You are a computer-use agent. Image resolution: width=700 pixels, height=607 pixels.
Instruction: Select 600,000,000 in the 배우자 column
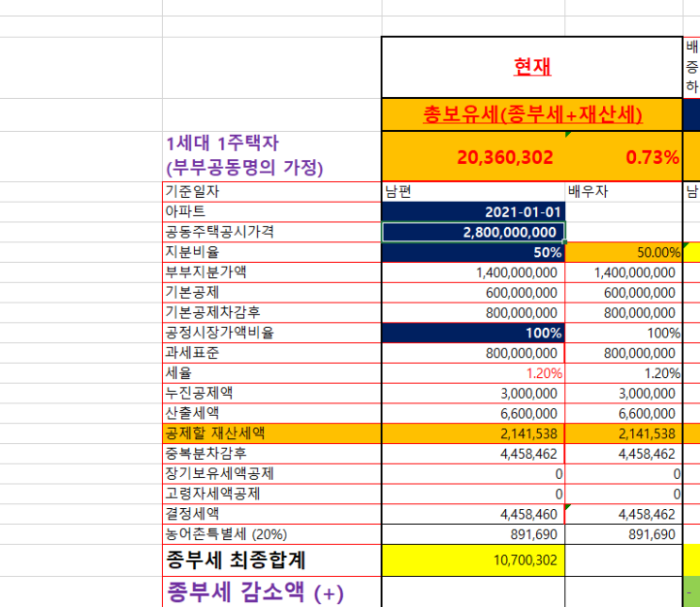[624, 292]
